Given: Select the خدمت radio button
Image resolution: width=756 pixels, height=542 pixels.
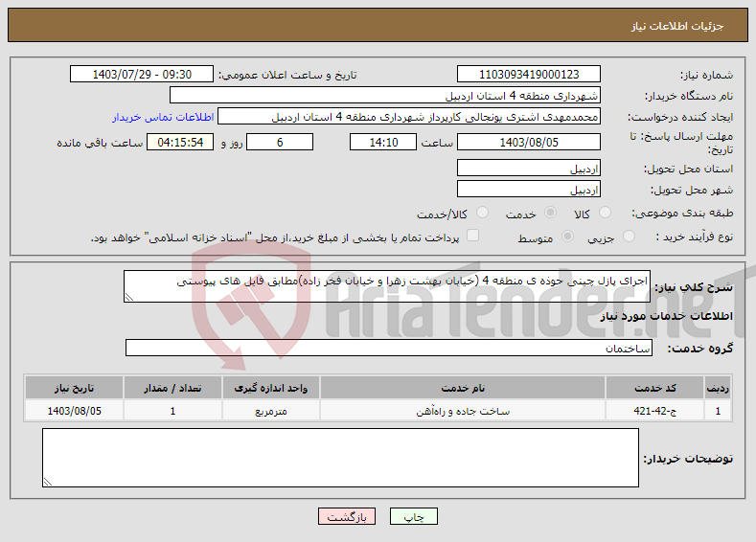Looking at the screenshot, I should pos(550,213).
